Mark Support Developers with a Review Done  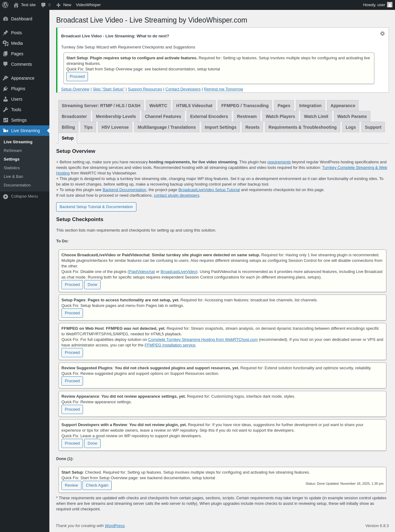point(92,443)
